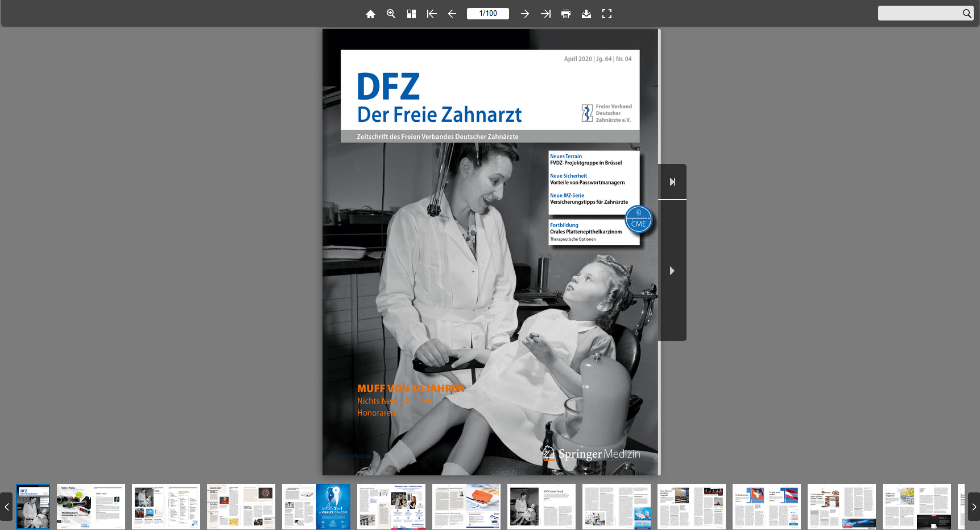The height and width of the screenshot is (530, 980).
Task: Open the third thumbnail with table of contents
Action: [x=166, y=507]
